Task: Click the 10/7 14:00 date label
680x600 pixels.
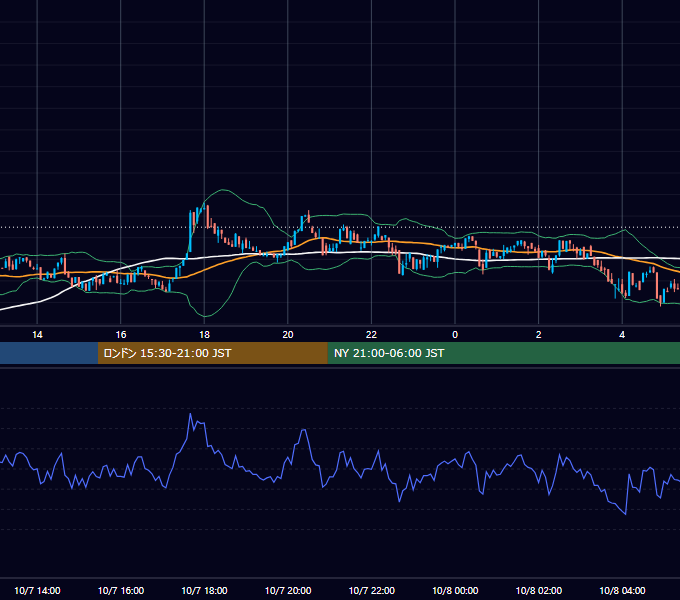Action: (x=37, y=590)
